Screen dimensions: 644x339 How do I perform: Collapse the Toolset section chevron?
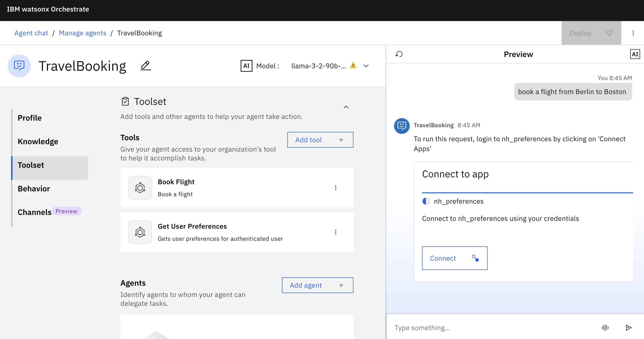coord(346,107)
